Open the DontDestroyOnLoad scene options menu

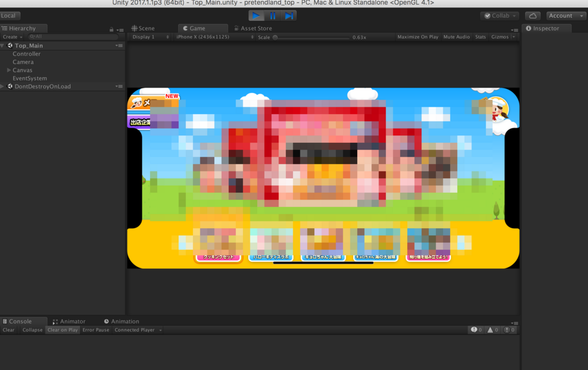(x=119, y=87)
